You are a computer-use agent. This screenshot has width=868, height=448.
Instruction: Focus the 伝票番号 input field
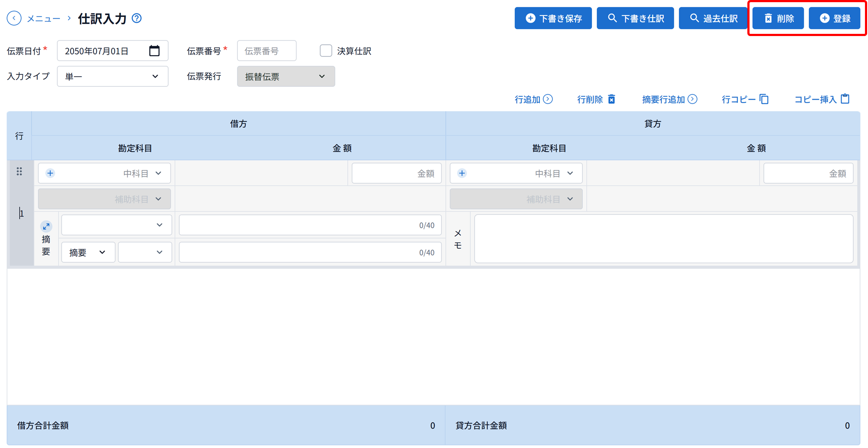(x=267, y=51)
